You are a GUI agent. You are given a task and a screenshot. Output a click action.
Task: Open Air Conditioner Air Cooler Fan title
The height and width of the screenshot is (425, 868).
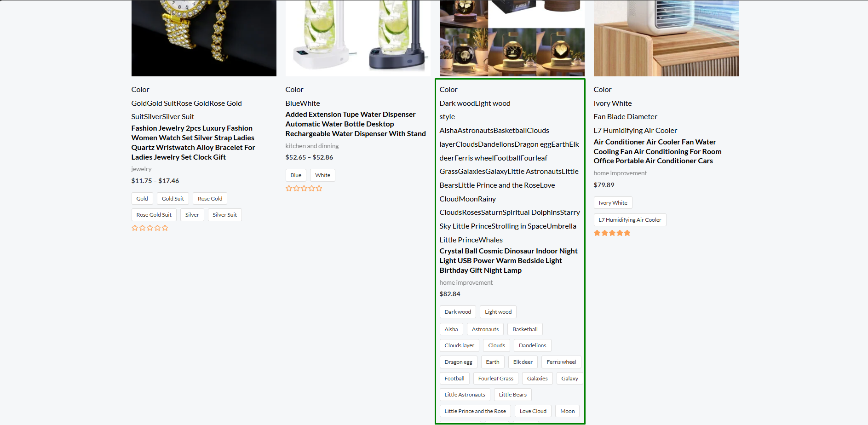(657, 151)
